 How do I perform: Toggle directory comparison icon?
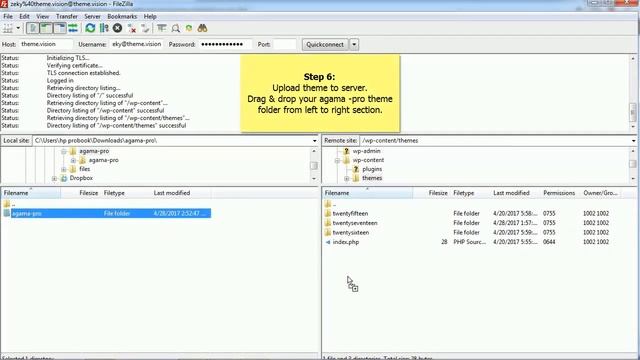176,28
